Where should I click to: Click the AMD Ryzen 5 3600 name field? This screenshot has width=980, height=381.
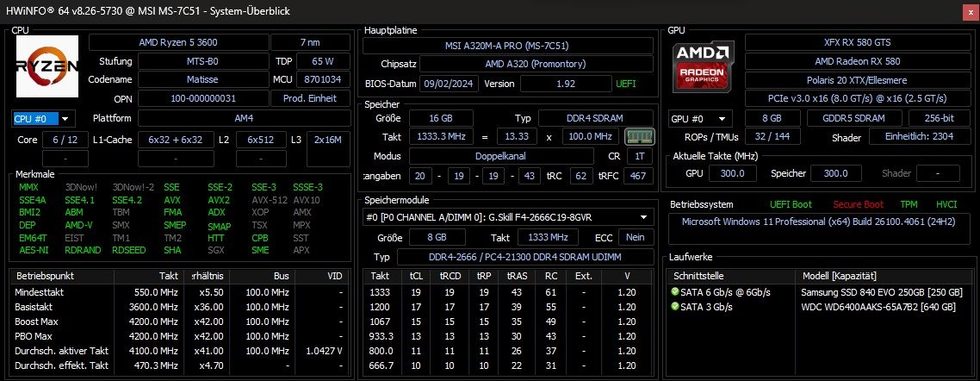pos(178,42)
